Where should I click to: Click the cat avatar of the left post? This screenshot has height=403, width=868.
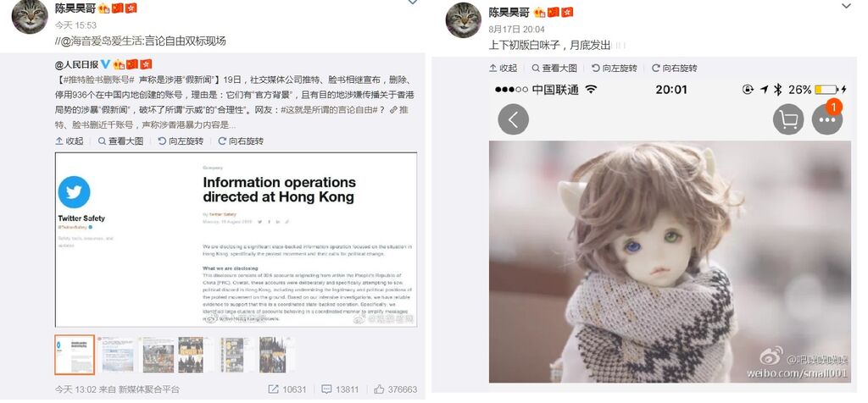[x=30, y=16]
